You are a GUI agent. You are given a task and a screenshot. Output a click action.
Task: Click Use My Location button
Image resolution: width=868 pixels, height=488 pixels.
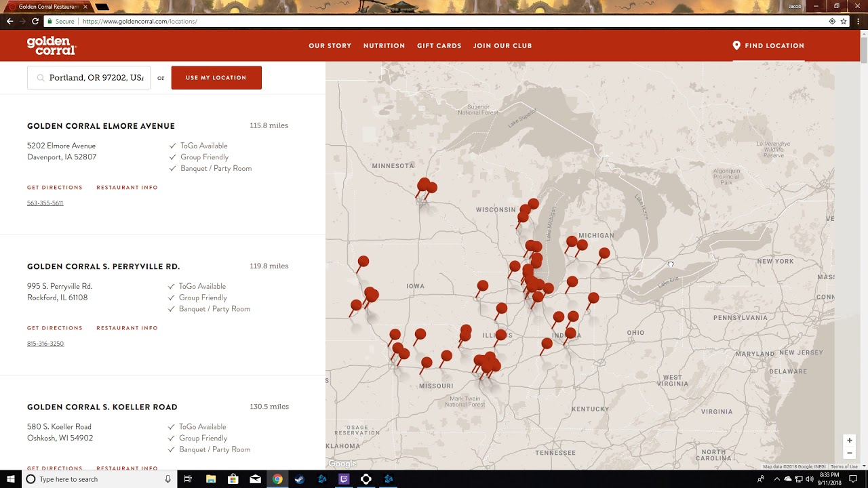click(216, 78)
